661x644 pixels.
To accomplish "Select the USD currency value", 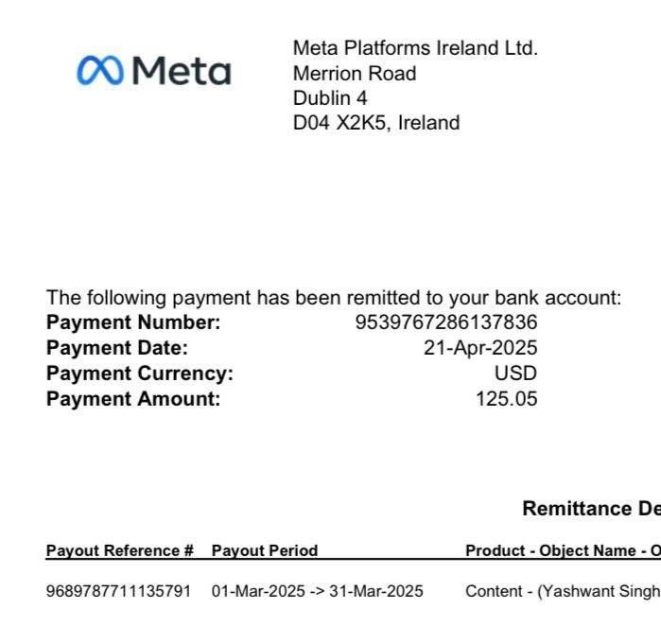I will (515, 373).
